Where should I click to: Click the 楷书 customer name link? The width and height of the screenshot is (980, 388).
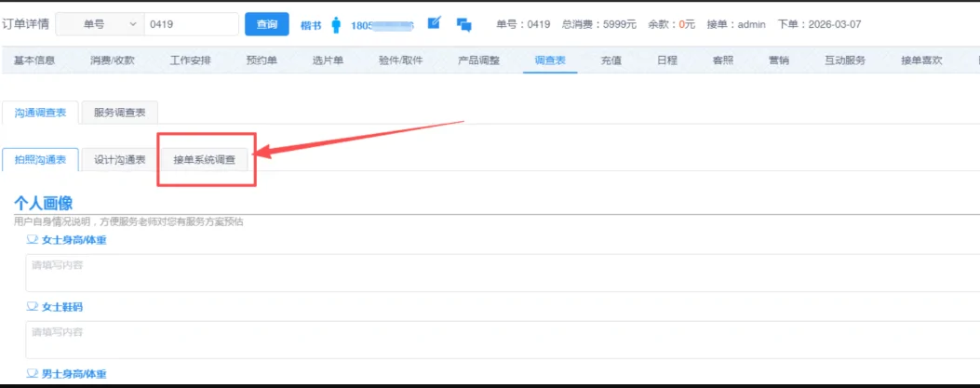coord(311,25)
